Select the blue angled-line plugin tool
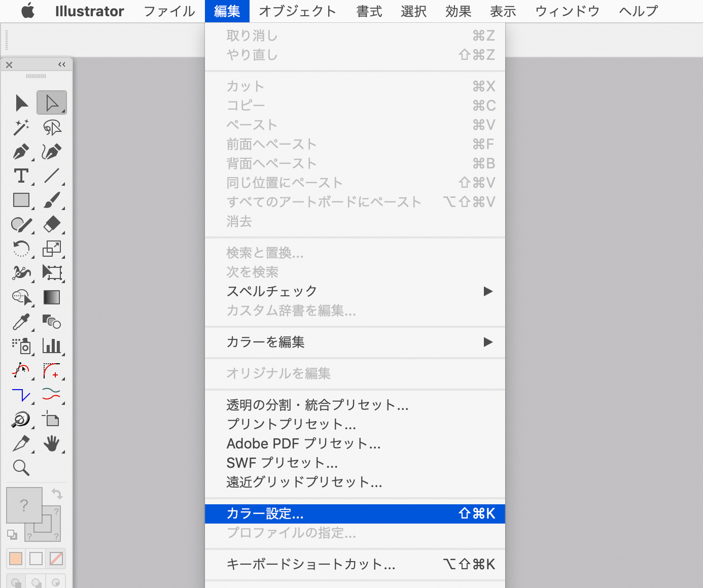The width and height of the screenshot is (703, 588). pos(21,395)
